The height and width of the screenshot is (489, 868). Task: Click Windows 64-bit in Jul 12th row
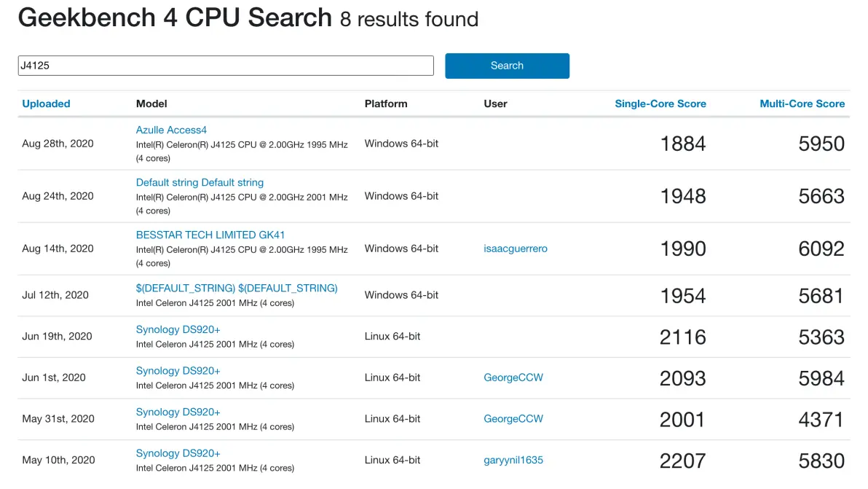point(401,295)
